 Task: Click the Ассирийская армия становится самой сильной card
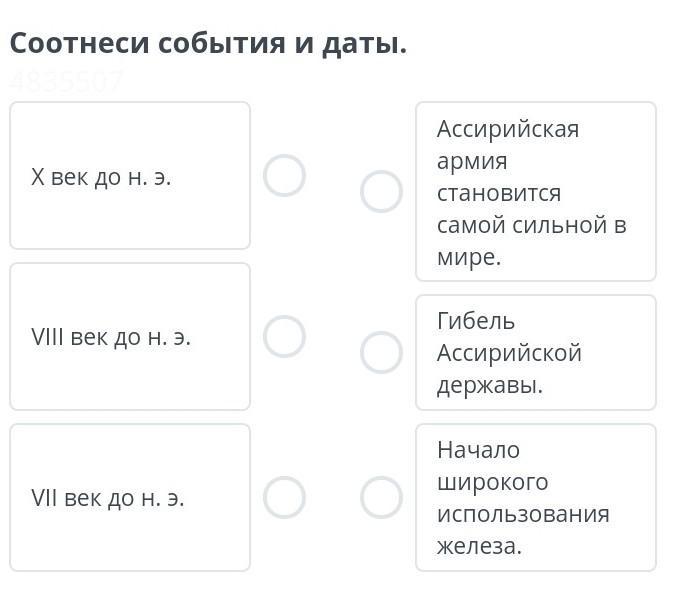536,192
